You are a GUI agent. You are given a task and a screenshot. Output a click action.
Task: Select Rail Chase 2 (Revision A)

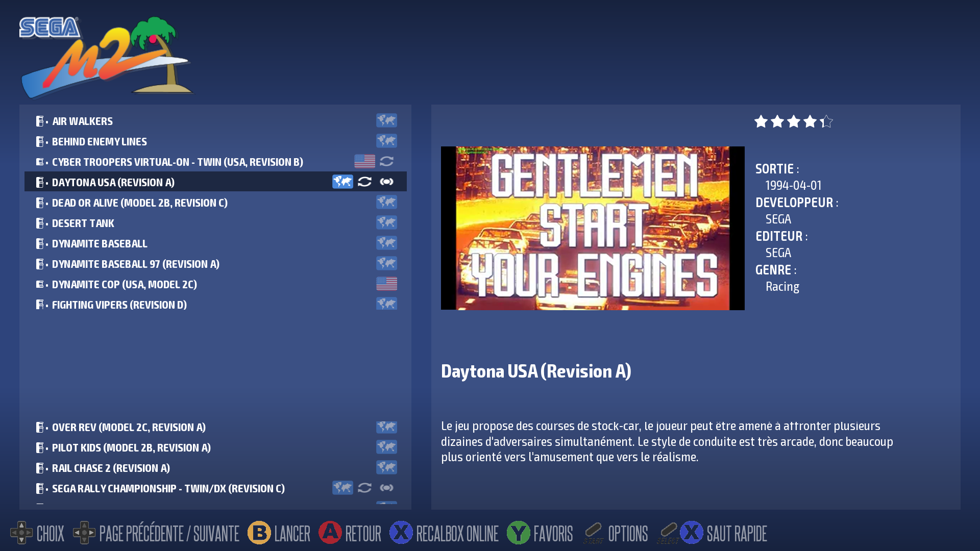pyautogui.click(x=215, y=468)
